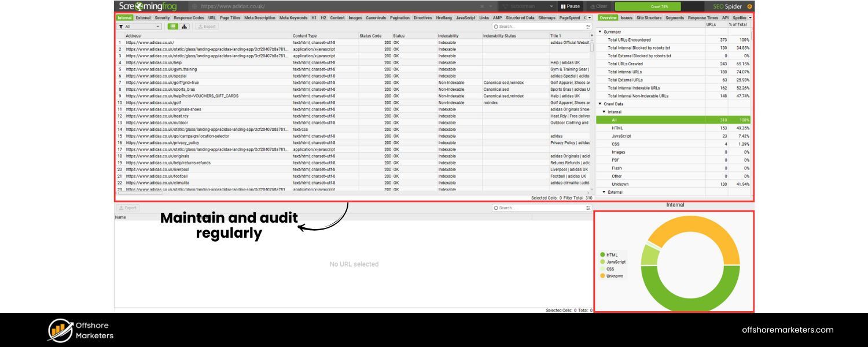The height and width of the screenshot is (347, 868).
Task: Click the Clear button
Action: [x=599, y=6]
